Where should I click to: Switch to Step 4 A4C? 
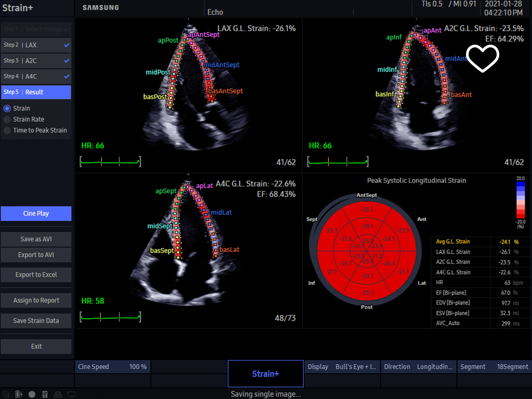[36, 76]
